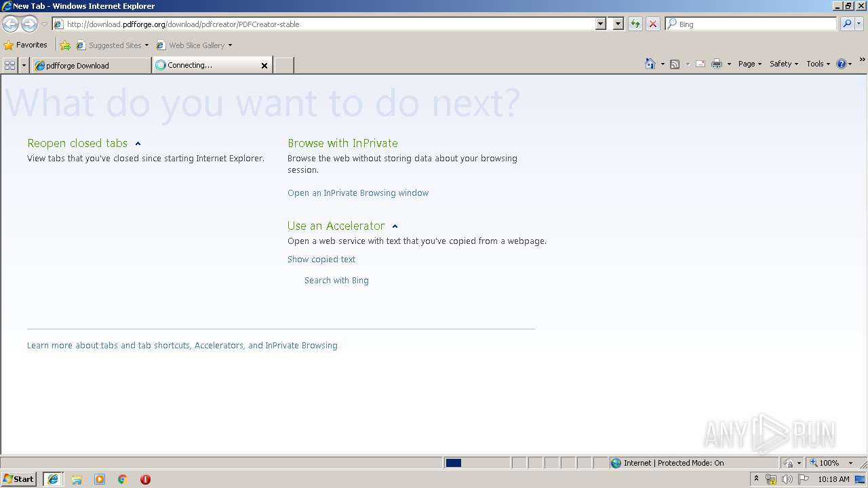868x488 pixels.
Task: Launch Windows Media Player from taskbar
Action: (x=100, y=479)
